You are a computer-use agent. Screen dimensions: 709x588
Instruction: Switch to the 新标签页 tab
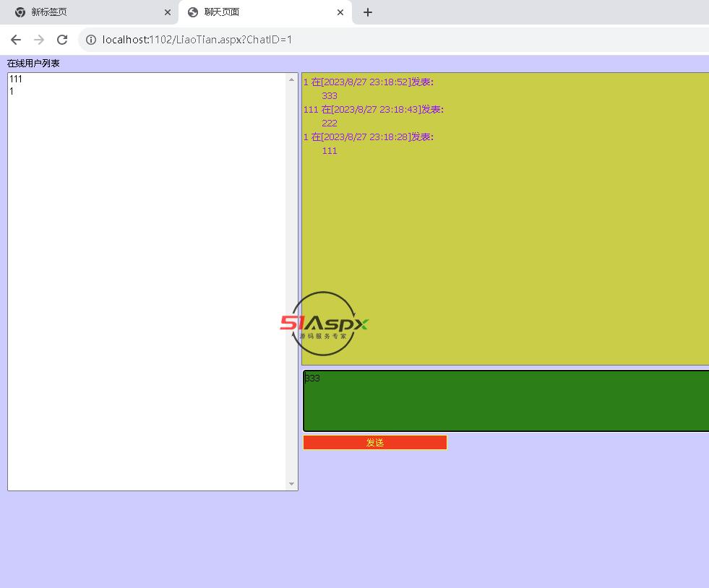(x=89, y=12)
